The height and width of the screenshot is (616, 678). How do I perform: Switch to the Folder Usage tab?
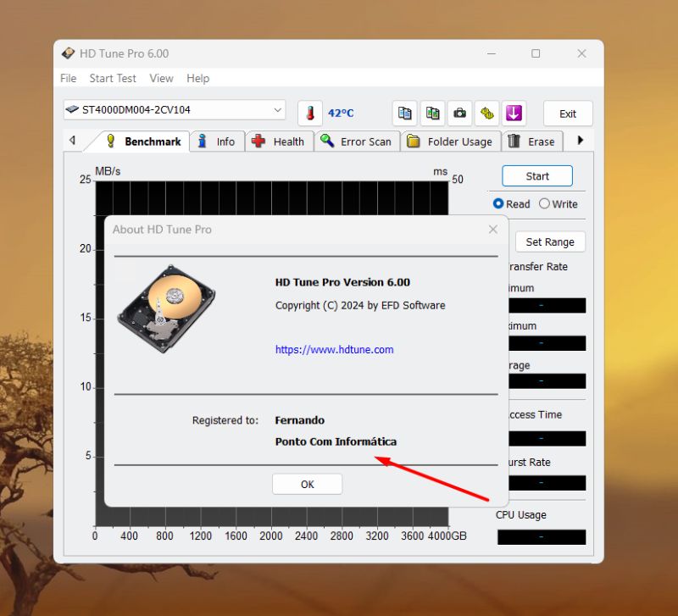pyautogui.click(x=451, y=142)
